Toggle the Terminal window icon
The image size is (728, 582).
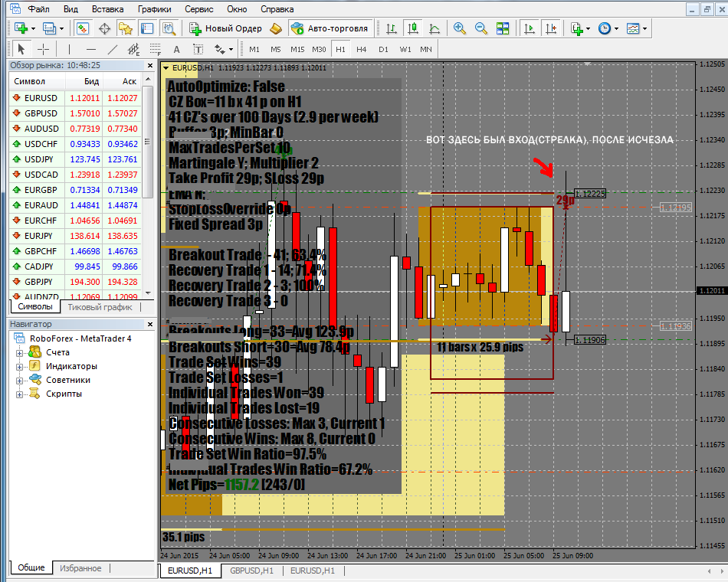(x=147, y=28)
